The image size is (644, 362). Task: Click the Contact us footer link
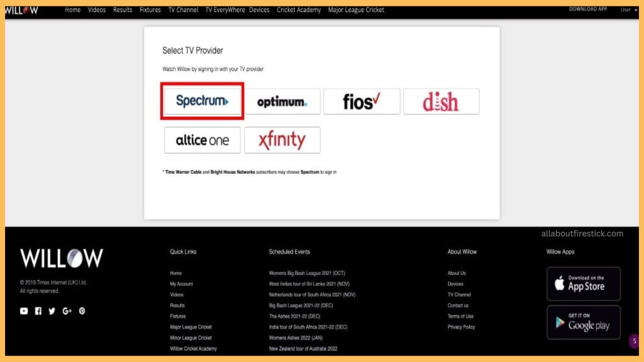458,305
